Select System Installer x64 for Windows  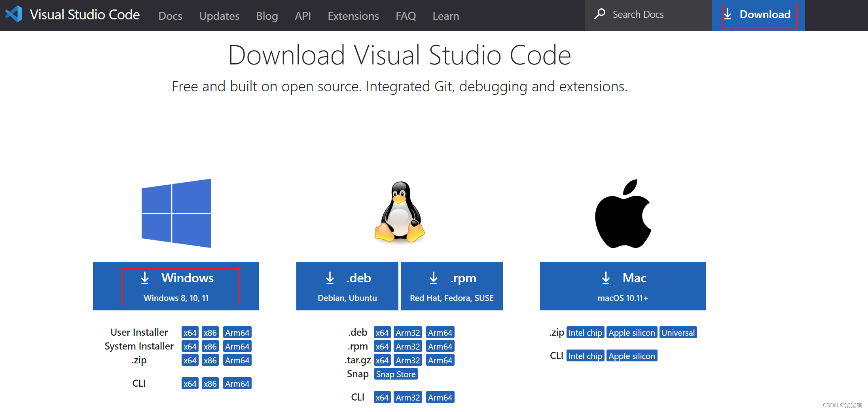pos(190,346)
